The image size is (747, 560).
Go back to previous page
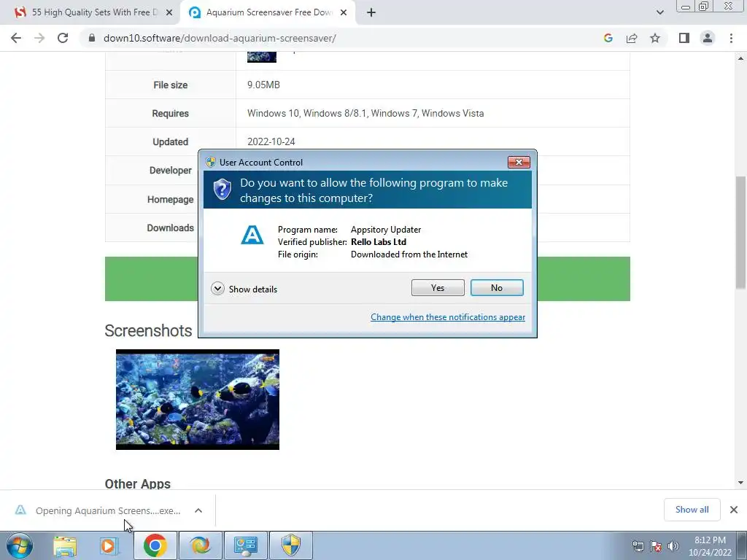tap(16, 38)
